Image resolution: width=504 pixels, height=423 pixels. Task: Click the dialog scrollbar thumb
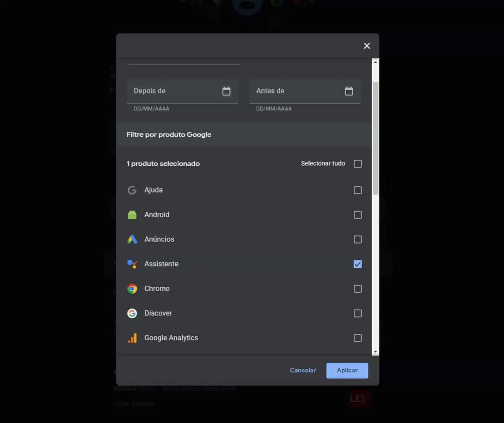375,138
